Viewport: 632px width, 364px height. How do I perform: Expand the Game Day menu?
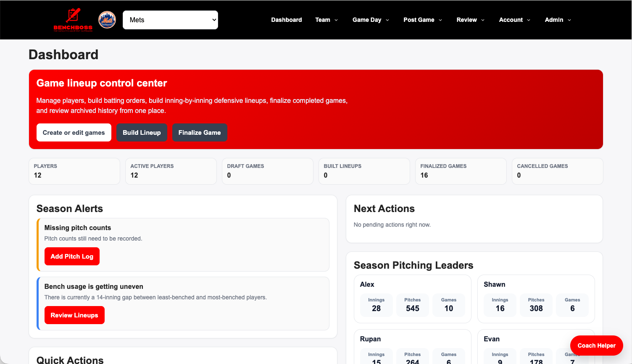pos(371,20)
